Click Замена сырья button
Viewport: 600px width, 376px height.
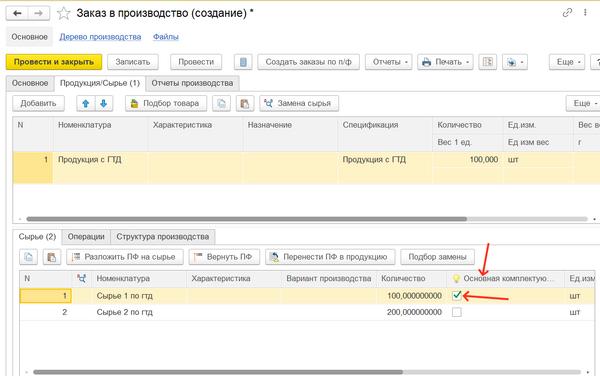tap(299, 103)
